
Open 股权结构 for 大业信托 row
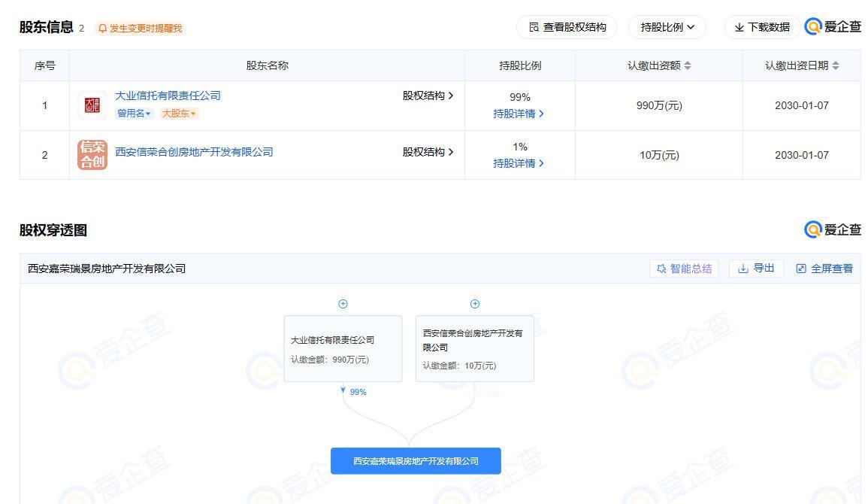click(428, 96)
